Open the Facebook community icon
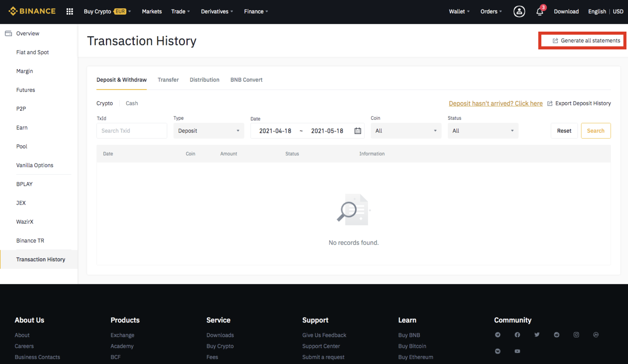Screen dimensions: 628x364 (x=517, y=335)
